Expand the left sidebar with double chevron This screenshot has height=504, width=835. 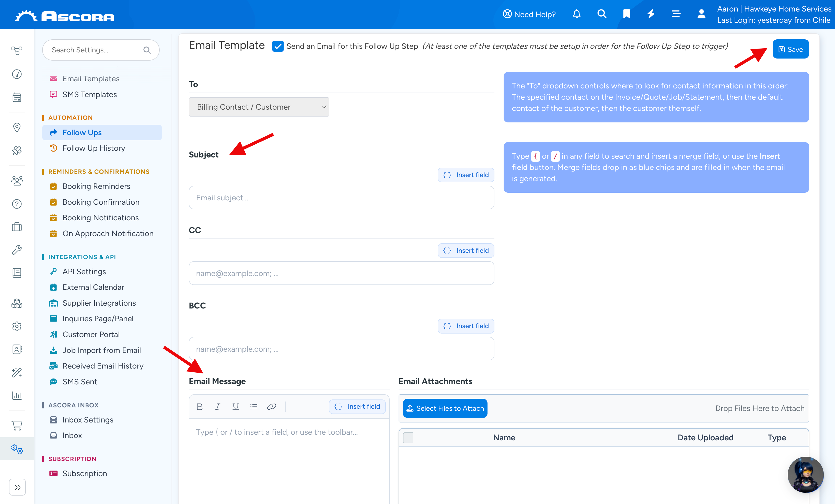[17, 487]
